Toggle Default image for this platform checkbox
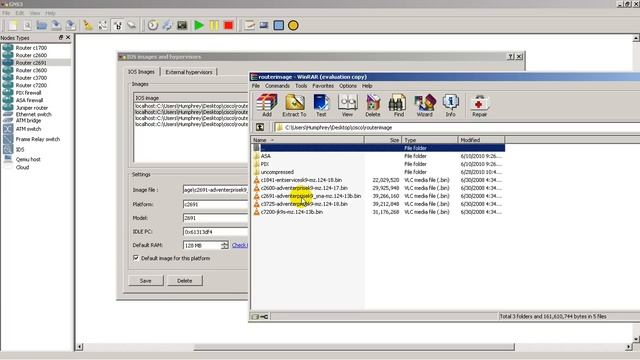Image resolution: width=640 pixels, height=360 pixels. [x=136, y=258]
